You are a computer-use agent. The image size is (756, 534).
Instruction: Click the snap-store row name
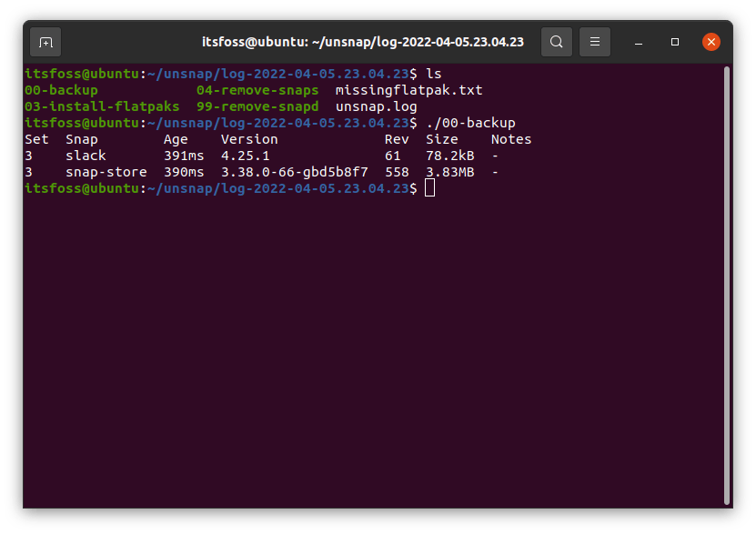coord(106,172)
